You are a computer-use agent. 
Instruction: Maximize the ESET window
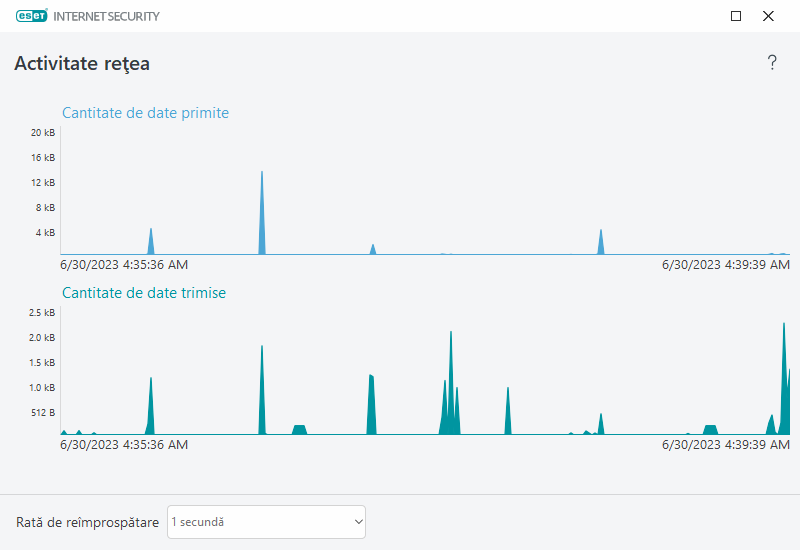[x=736, y=16]
